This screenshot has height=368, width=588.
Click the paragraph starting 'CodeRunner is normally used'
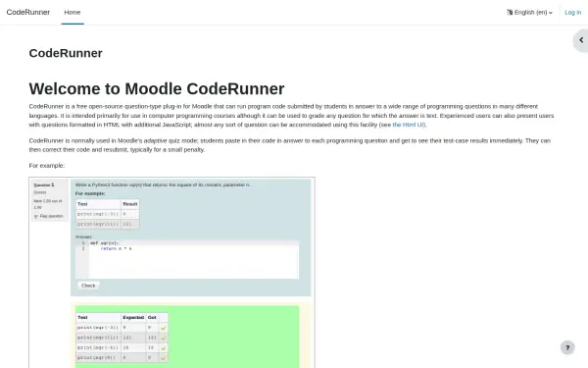point(289,145)
